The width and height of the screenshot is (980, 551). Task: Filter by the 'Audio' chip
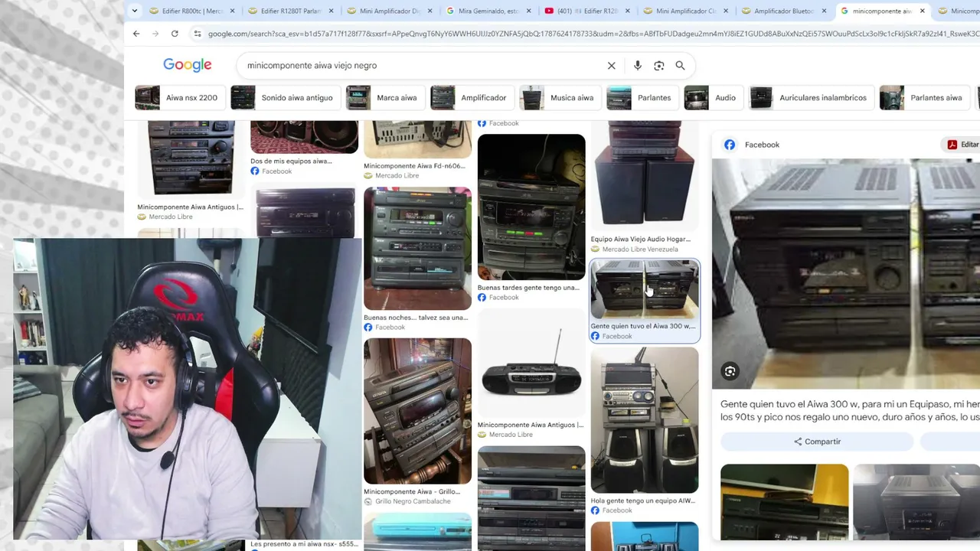[x=712, y=98]
